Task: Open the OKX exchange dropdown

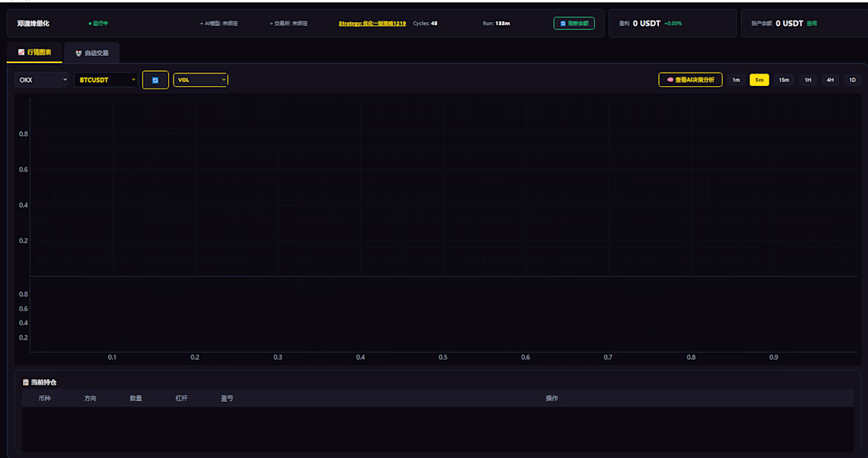Action: tap(42, 80)
